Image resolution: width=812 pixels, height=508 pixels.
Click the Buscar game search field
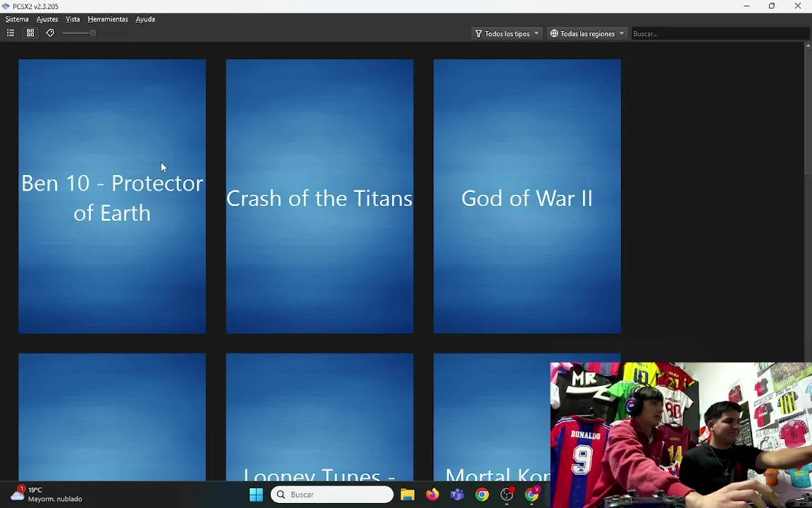[x=720, y=34]
